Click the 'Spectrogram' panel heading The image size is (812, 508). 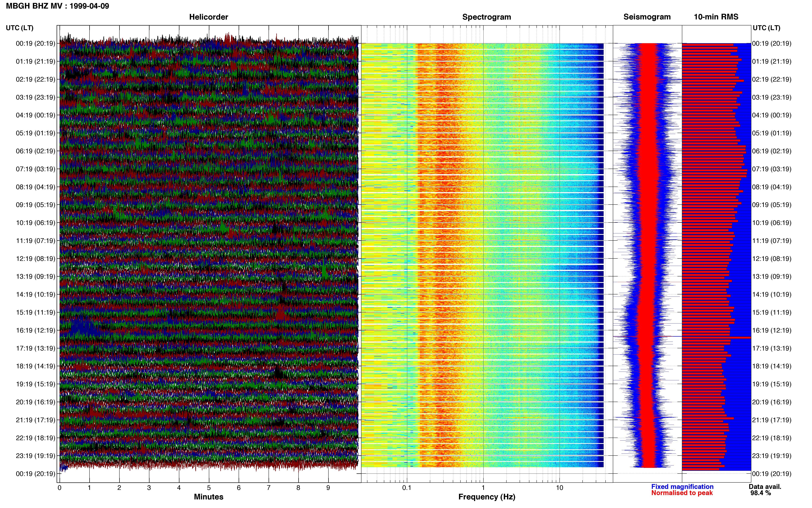click(487, 17)
